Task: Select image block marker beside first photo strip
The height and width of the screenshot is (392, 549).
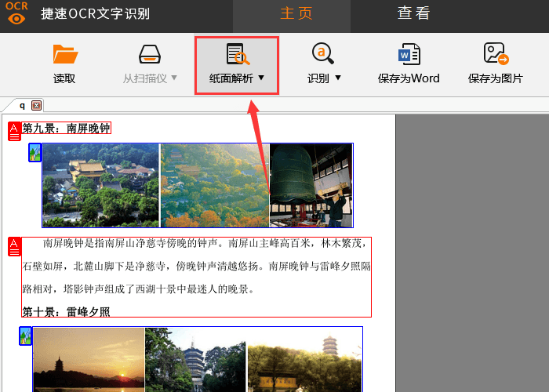Action: pos(35,152)
